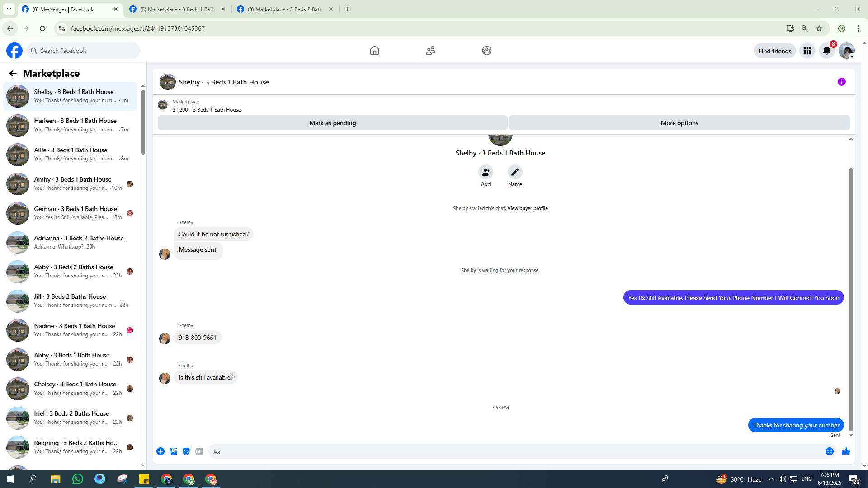Image resolution: width=868 pixels, height=488 pixels.
Task: Open the Friends icon in top navigation
Action: click(430, 51)
